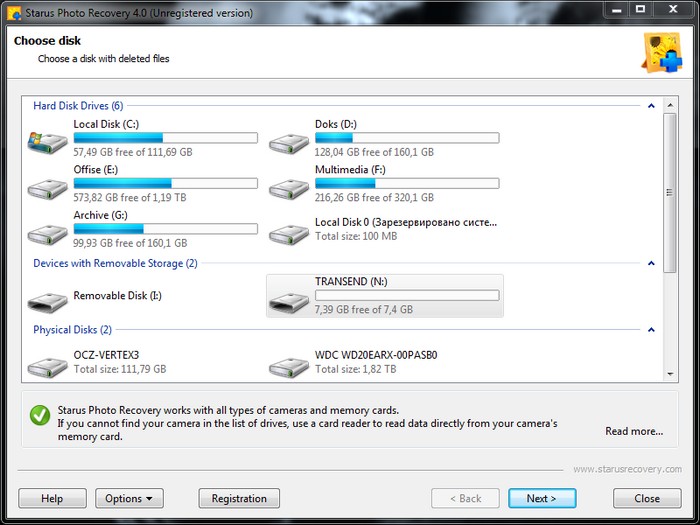Click '573,82 GB free of 1,19 TB' text
This screenshot has width=700, height=525.
[x=129, y=197]
